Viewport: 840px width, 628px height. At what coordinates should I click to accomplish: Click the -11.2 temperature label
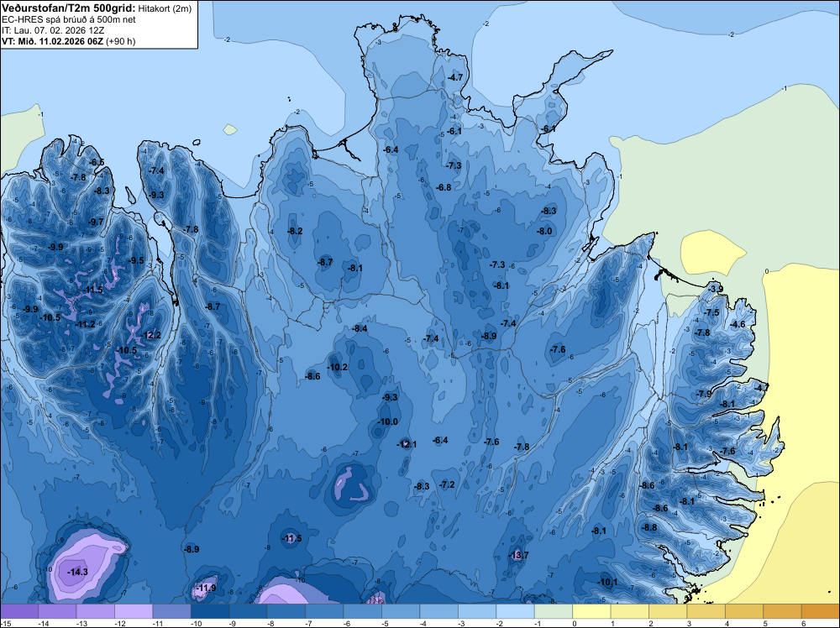(x=85, y=324)
